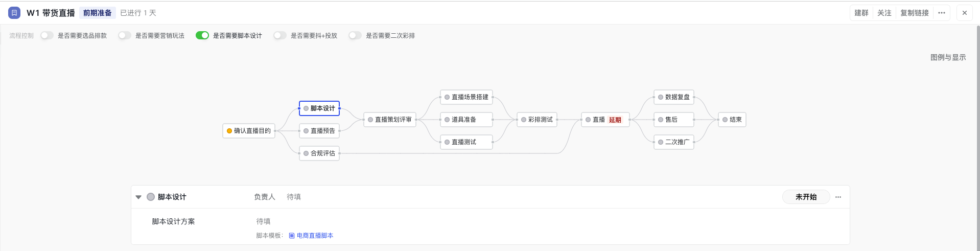Expand the 图例与显示 options

click(x=948, y=57)
